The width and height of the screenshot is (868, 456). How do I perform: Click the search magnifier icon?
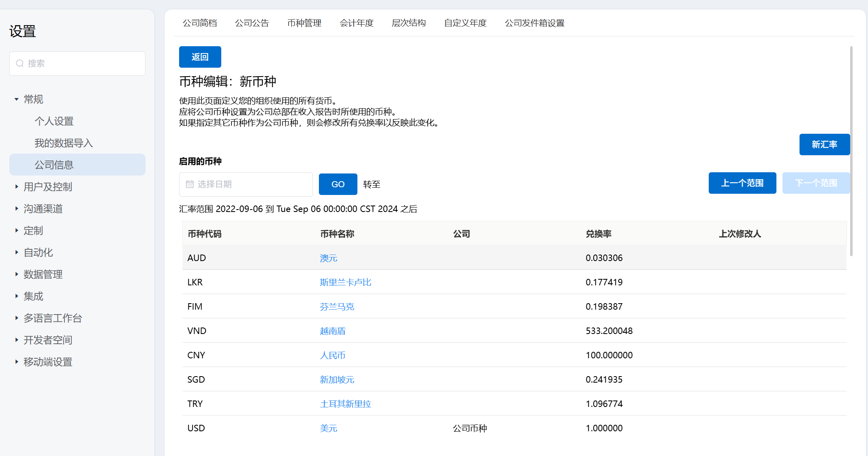point(19,63)
